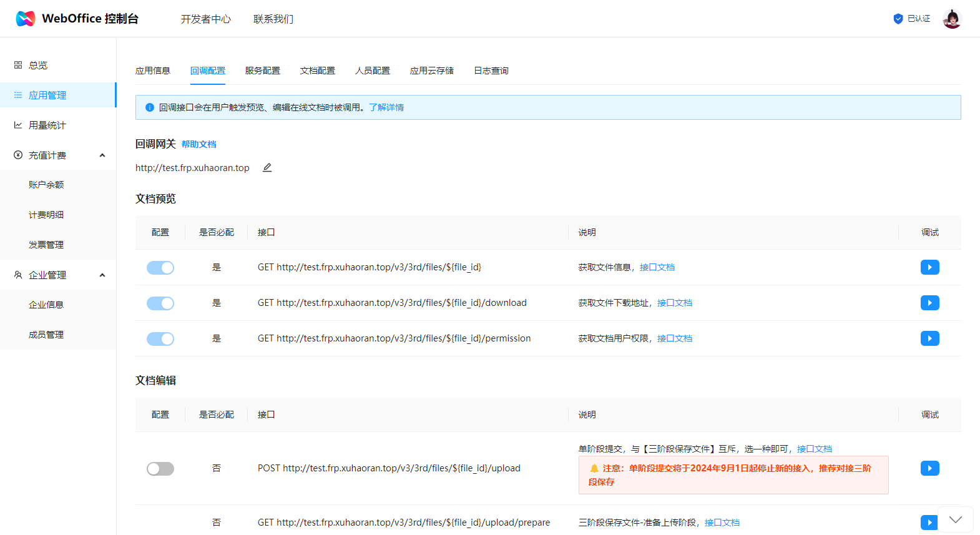This screenshot has height=535, width=980.
Task: Click the 已认证 status label
Action: click(919, 19)
